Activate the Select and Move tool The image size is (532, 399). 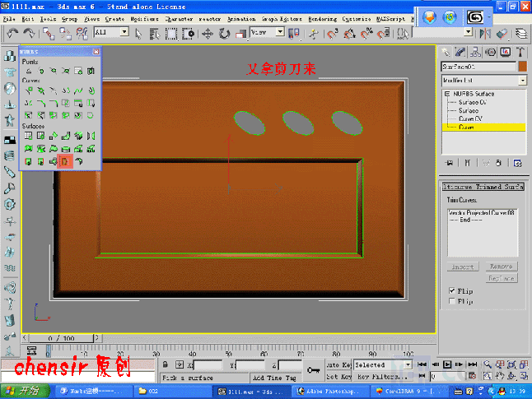click(x=208, y=34)
